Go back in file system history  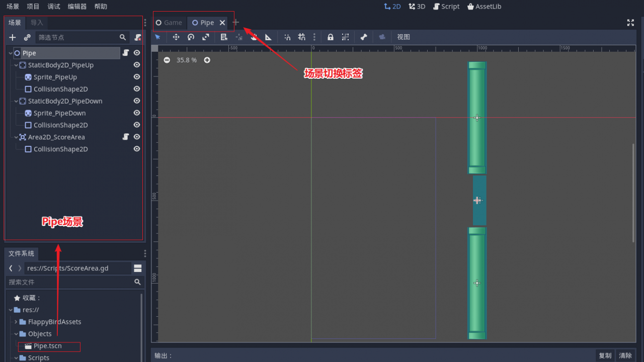pyautogui.click(x=11, y=268)
